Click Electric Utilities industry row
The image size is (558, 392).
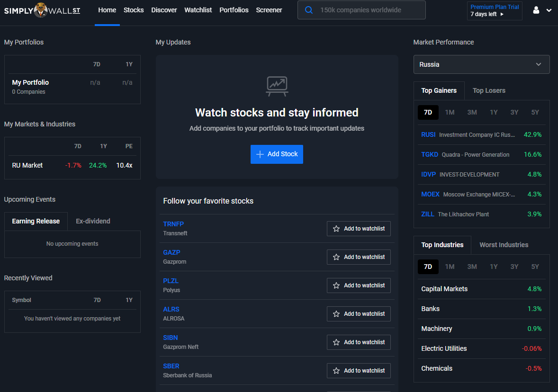click(x=481, y=349)
